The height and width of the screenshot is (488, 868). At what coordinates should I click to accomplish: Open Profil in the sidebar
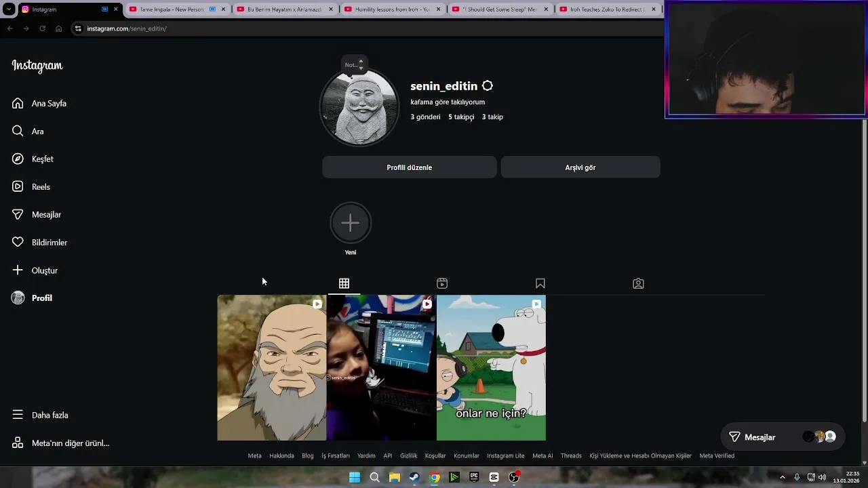(x=32, y=298)
